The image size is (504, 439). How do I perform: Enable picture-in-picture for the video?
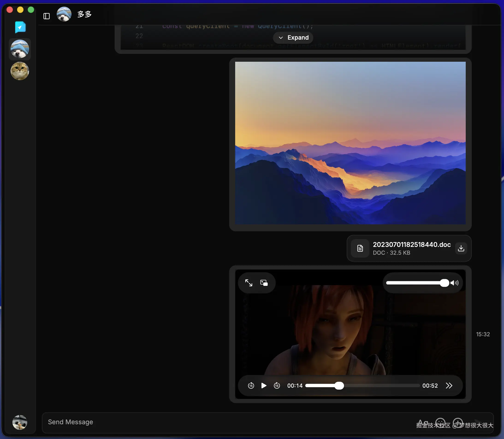point(264,283)
